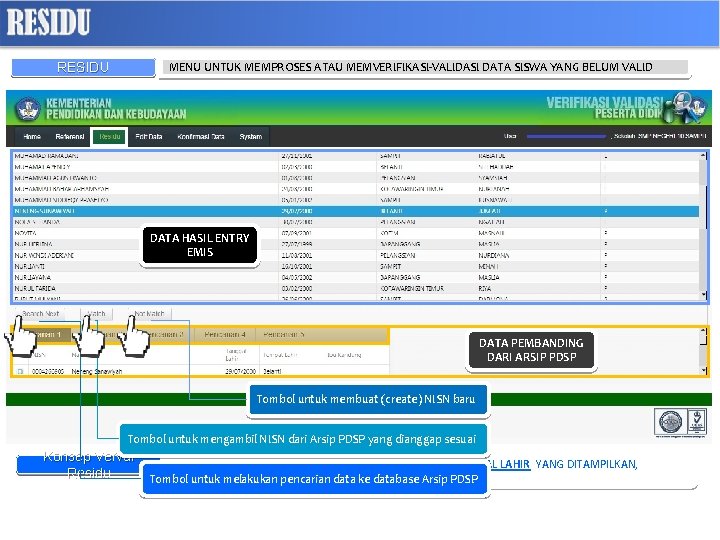This screenshot has height=540, width=720.
Task: Click the certification badge beside the round seal
Action: tap(697, 422)
